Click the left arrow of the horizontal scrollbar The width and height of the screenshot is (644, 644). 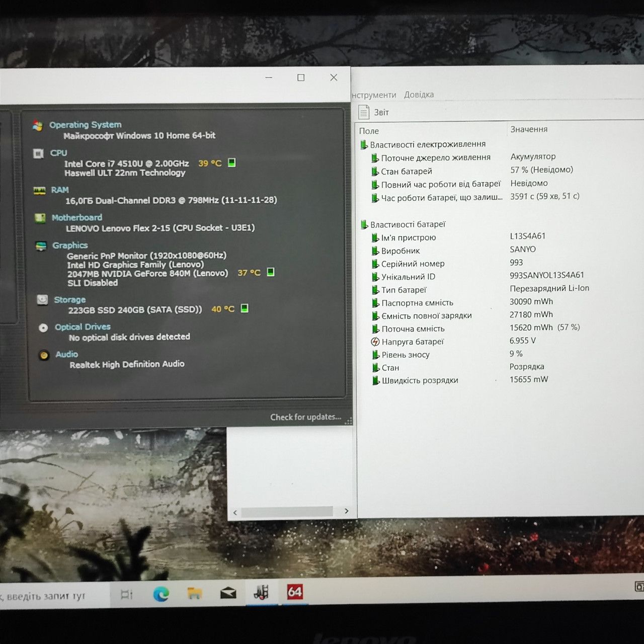click(235, 512)
